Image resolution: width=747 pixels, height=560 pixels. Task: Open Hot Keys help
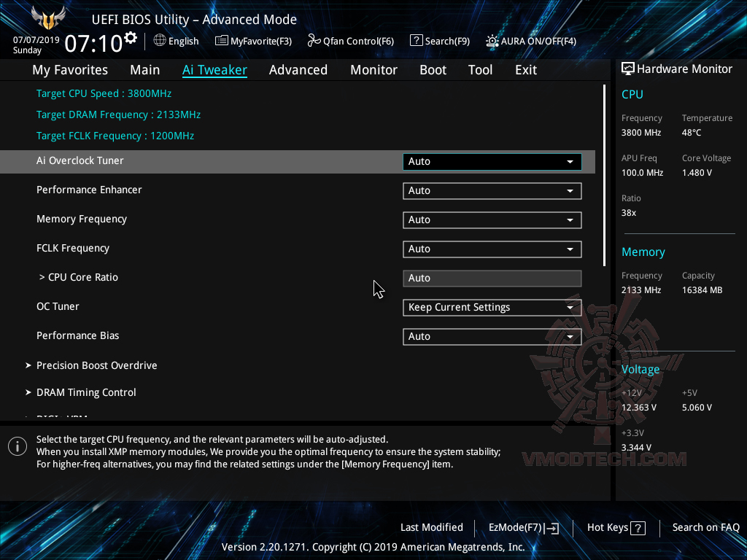pos(616,528)
